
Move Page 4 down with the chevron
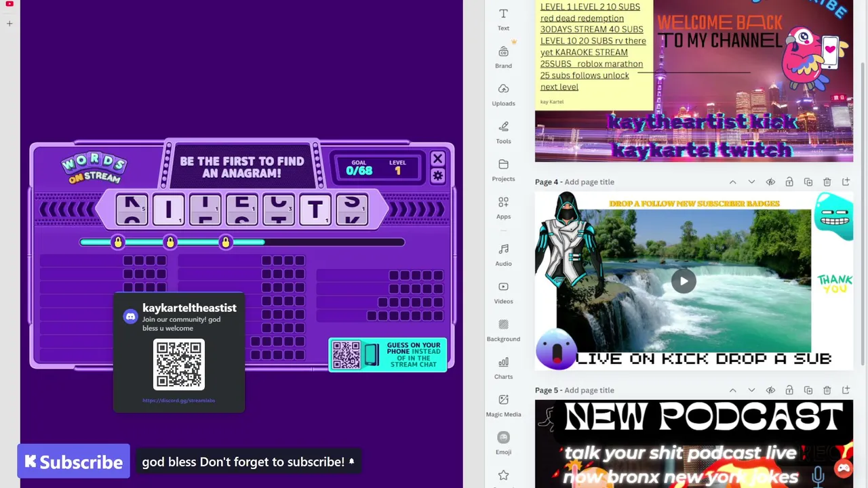[751, 182]
